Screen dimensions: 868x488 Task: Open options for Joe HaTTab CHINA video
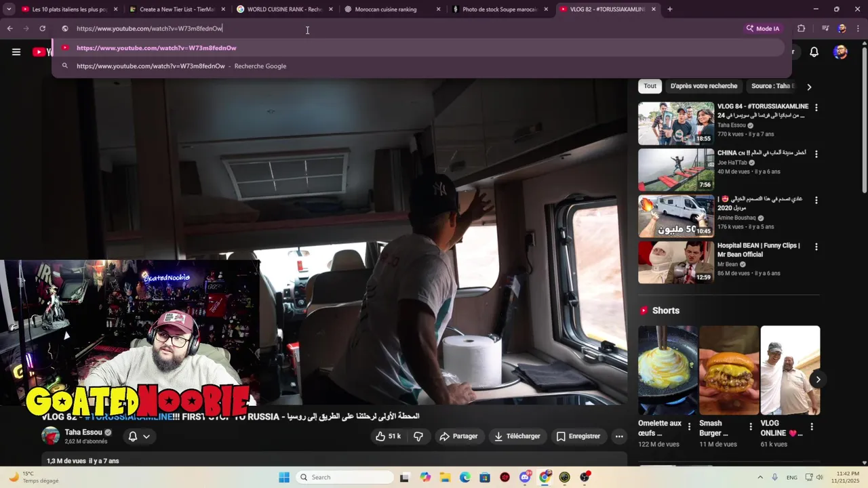[x=816, y=154]
